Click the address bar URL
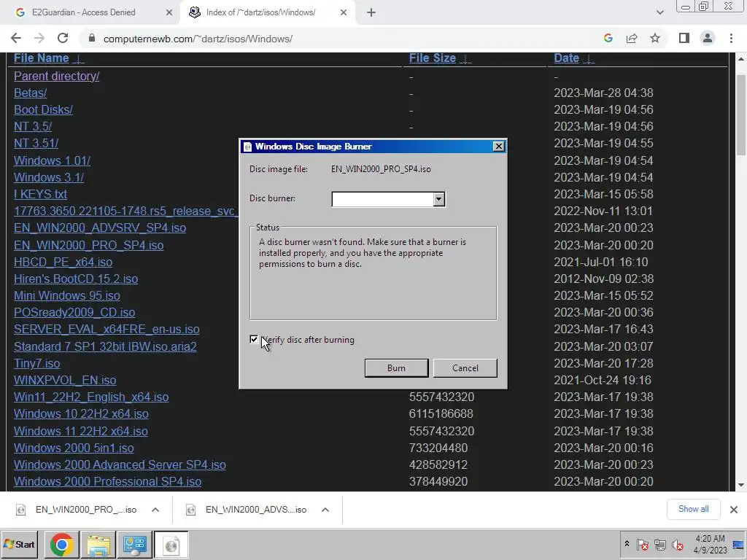This screenshot has width=747, height=560. pyautogui.click(x=198, y=39)
